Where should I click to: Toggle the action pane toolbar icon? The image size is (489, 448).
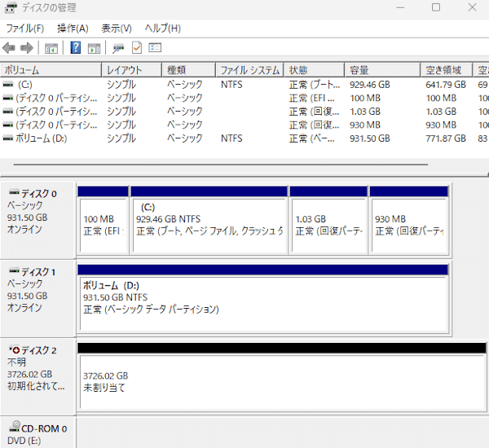click(95, 48)
